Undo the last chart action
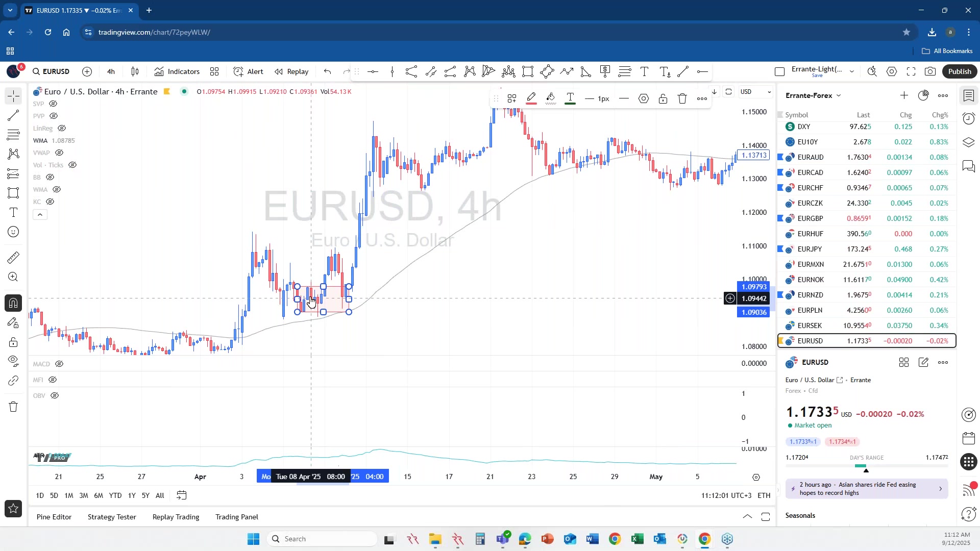The image size is (980, 551). (328, 71)
